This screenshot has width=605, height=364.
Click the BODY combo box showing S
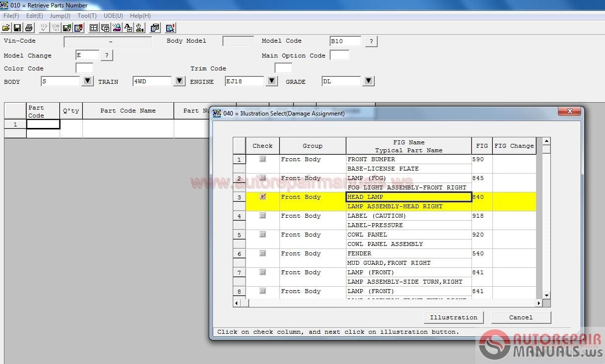tap(61, 81)
